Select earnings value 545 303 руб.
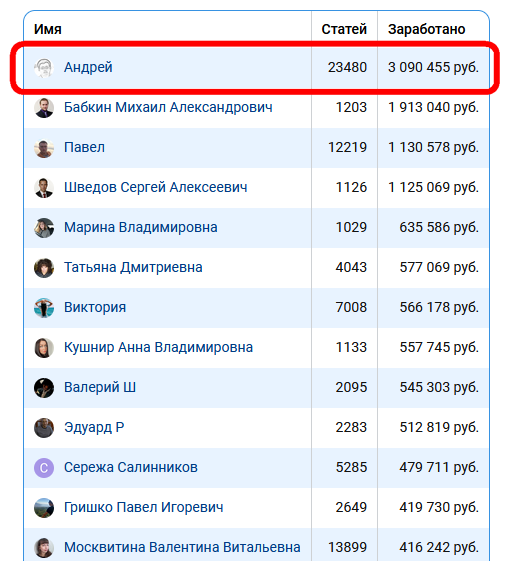The height and width of the screenshot is (561, 508). (439, 387)
